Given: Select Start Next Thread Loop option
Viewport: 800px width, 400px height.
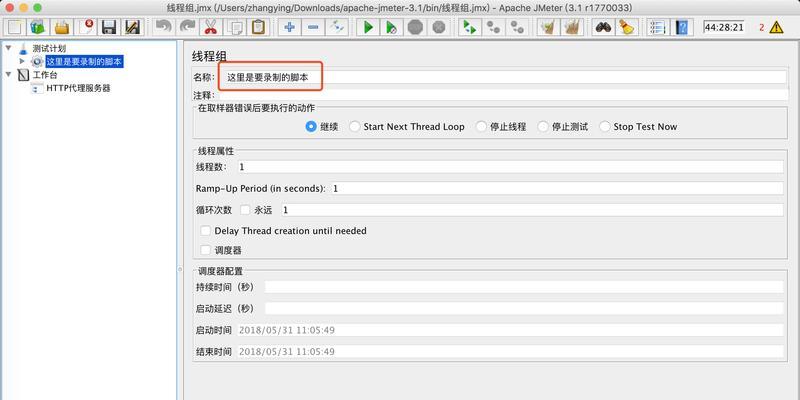Looking at the screenshot, I should point(355,127).
